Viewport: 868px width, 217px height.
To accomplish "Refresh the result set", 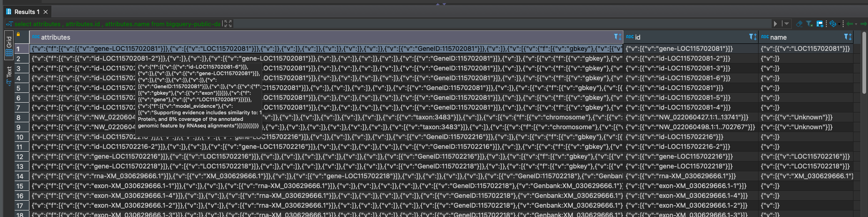I will (x=833, y=24).
